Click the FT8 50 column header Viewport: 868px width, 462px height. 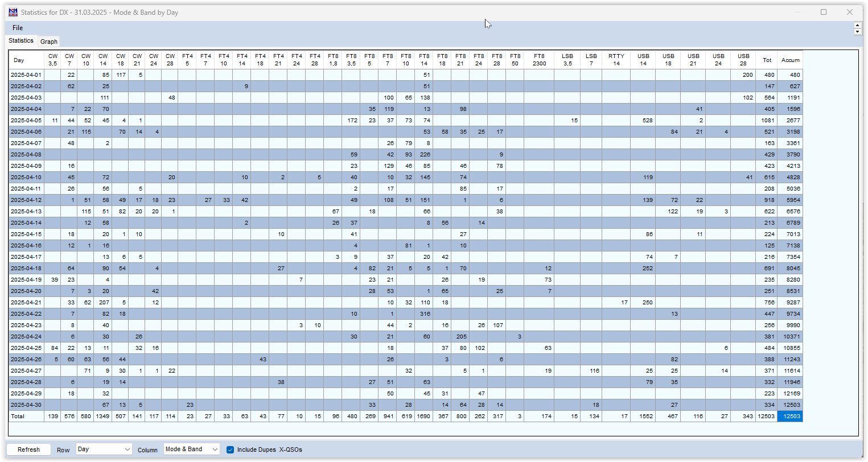(515, 60)
